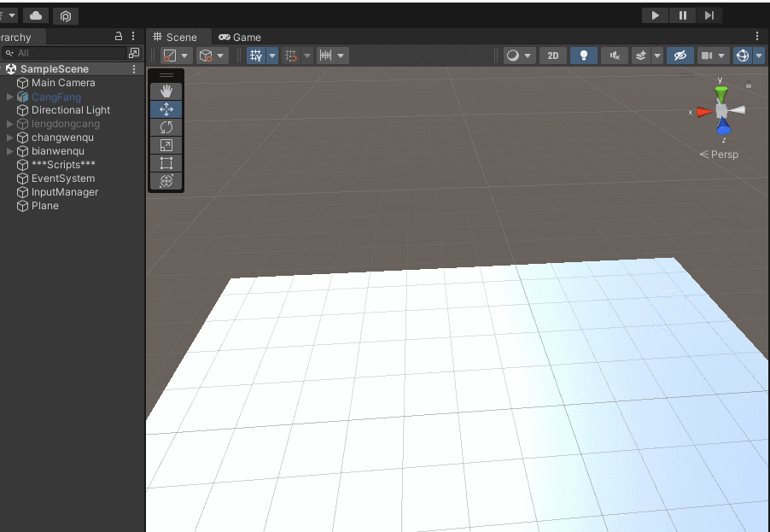770x532 pixels.
Task: Select the Move tool
Action: pos(166,109)
